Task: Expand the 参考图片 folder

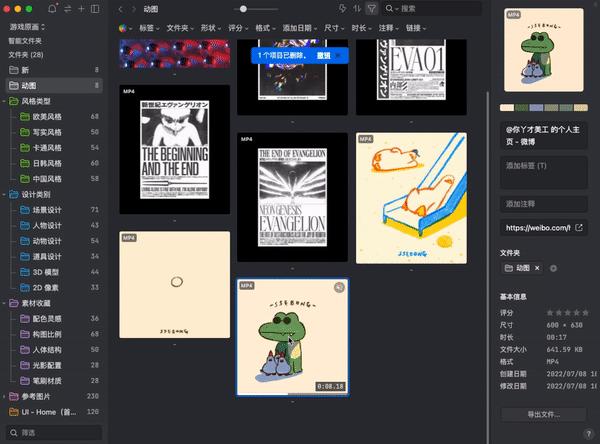Action: pos(6,396)
